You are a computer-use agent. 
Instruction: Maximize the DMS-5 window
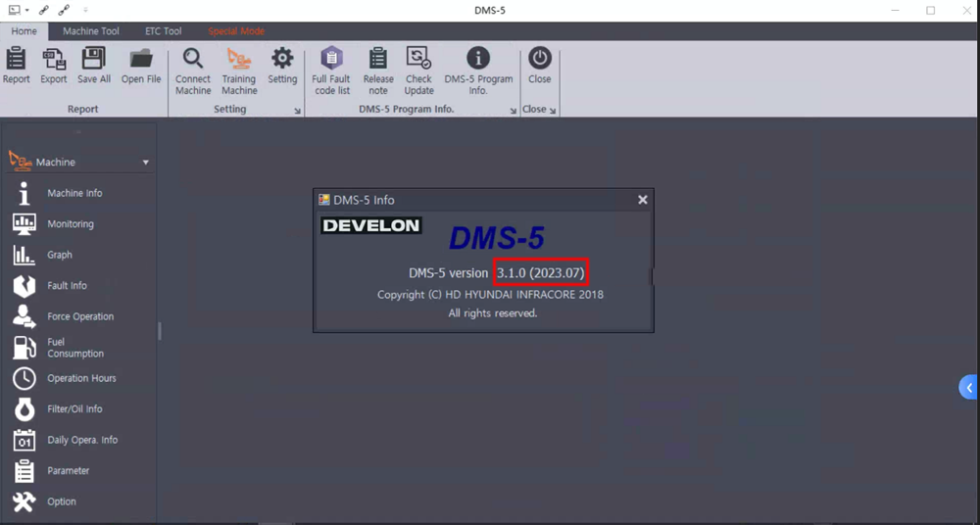pos(931,11)
